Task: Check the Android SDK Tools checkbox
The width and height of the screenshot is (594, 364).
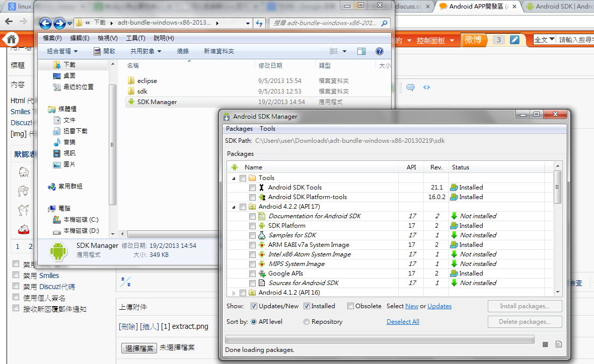Action: point(252,188)
